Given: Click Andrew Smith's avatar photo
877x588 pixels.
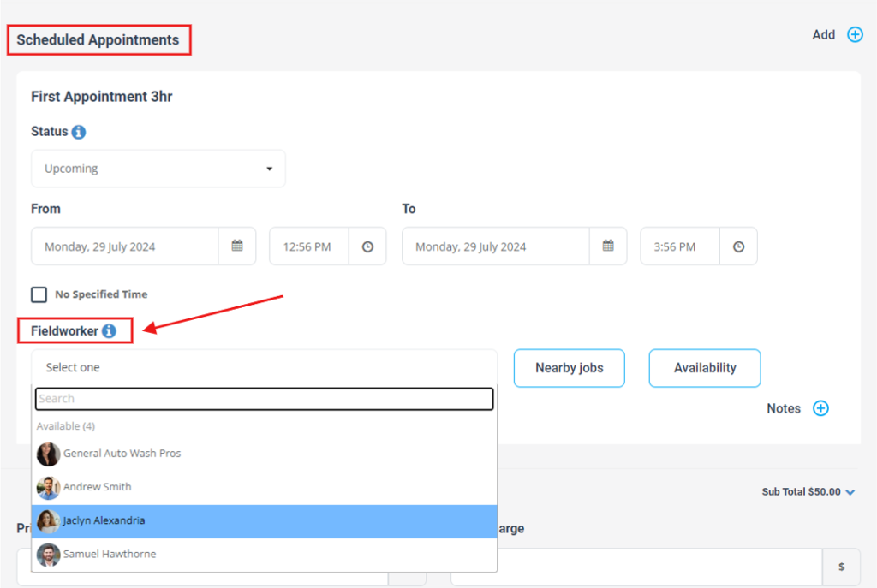Looking at the screenshot, I should coord(48,487).
